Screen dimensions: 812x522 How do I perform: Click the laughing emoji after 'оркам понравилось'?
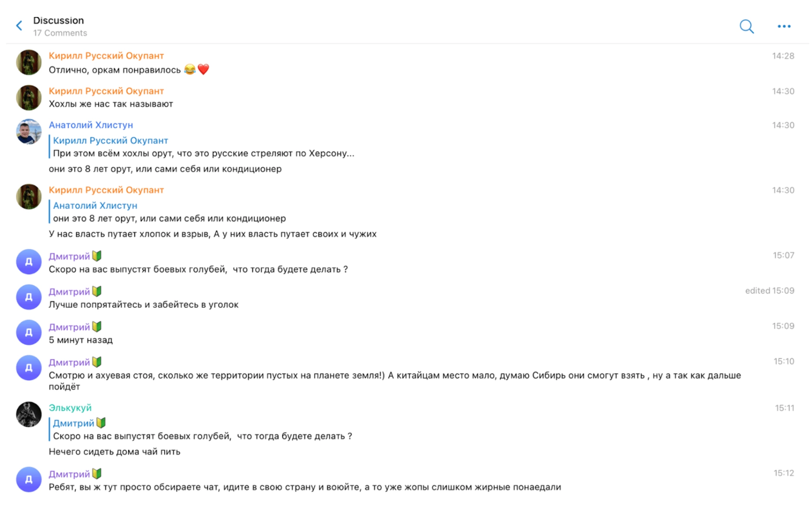tap(190, 69)
